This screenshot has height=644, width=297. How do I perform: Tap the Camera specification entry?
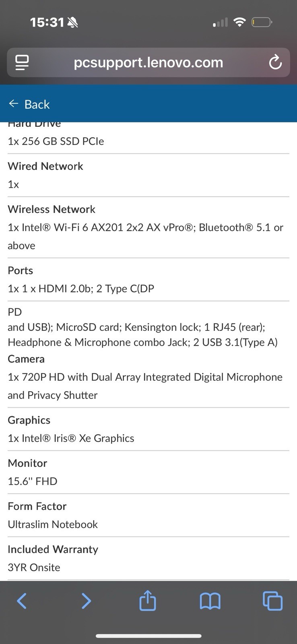(148, 377)
